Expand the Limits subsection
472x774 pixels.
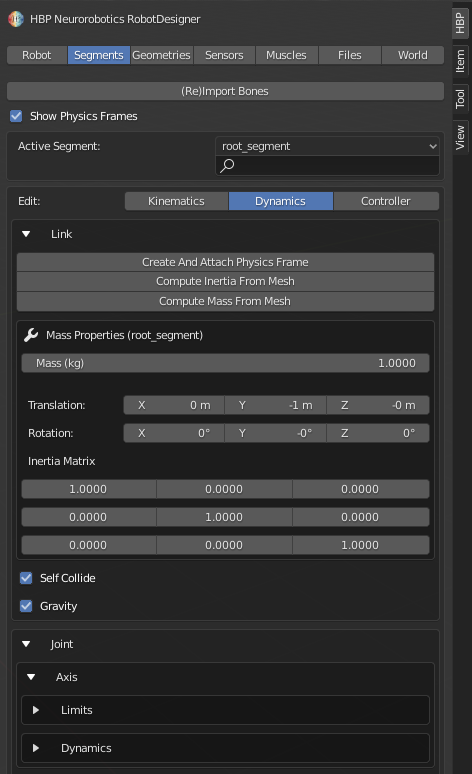point(36,710)
